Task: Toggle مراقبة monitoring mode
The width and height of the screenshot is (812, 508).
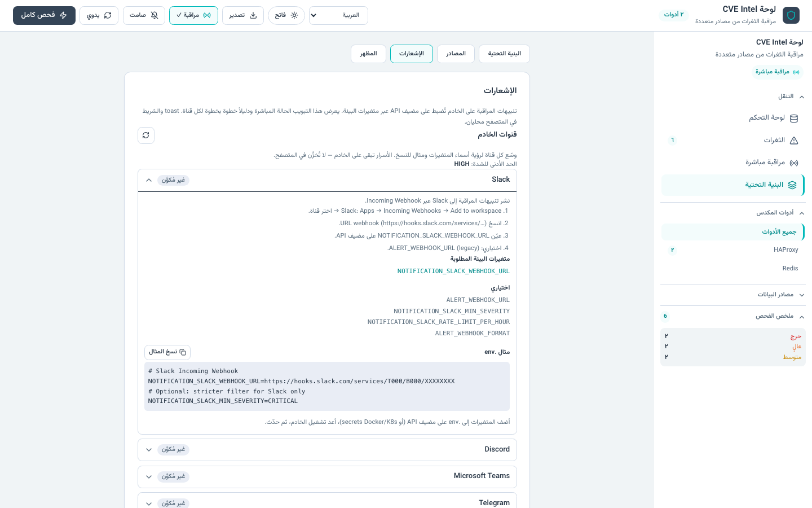Action: tap(193, 15)
